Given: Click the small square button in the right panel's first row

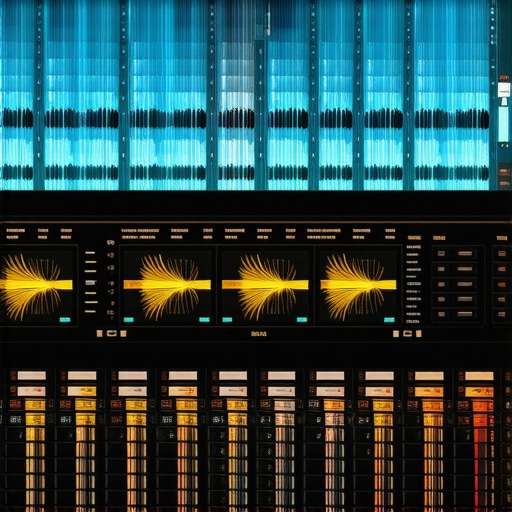Looking at the screenshot, I should click(441, 254).
